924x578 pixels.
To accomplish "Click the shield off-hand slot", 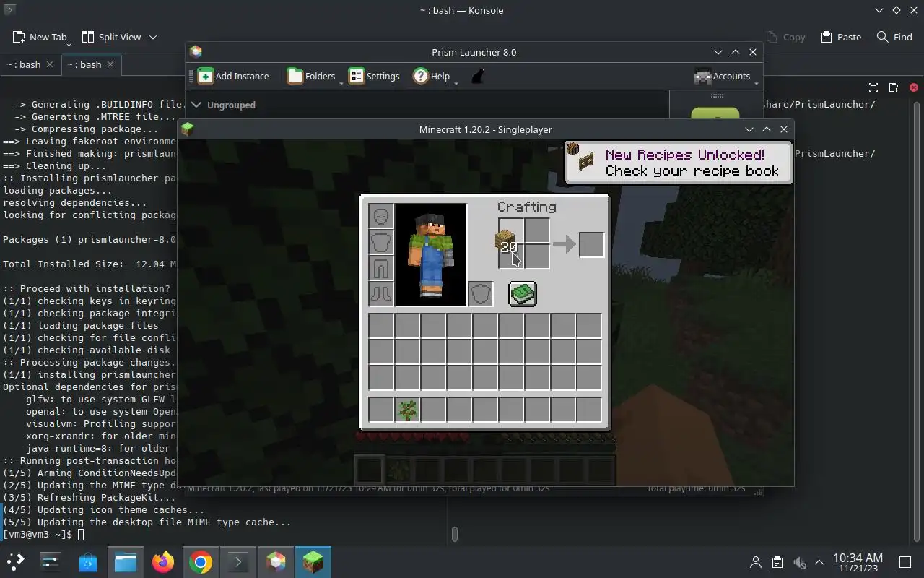I will coord(481,294).
